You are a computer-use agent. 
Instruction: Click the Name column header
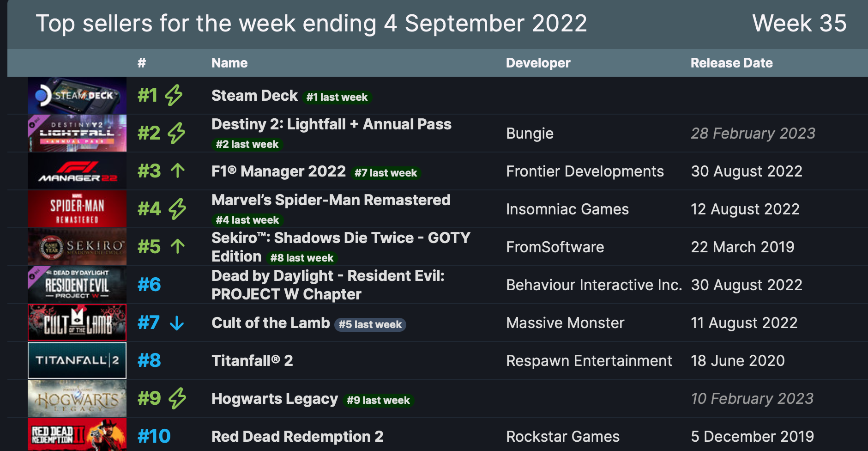click(229, 63)
